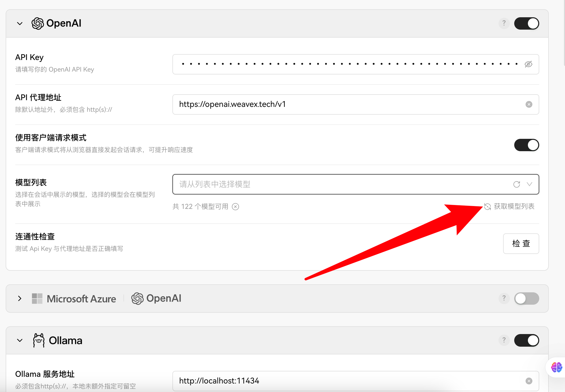Disable the OpenAI provider switch
The width and height of the screenshot is (565, 392).
(527, 23)
